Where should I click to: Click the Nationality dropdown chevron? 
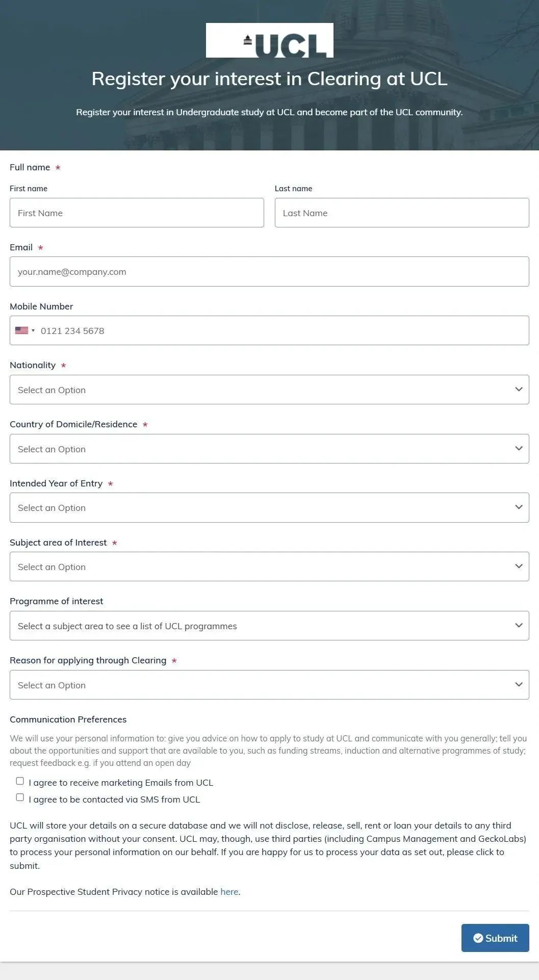[519, 390]
